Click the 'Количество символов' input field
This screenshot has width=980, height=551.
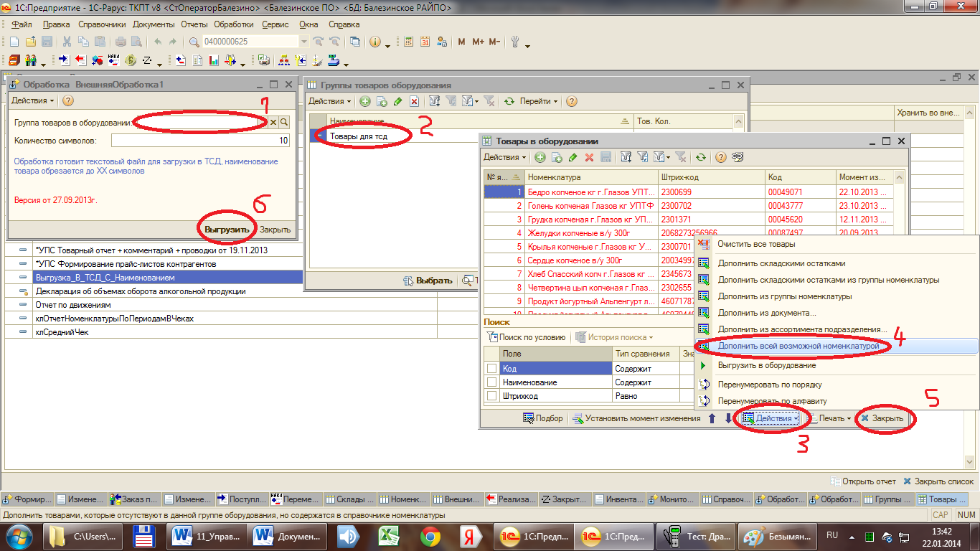coord(201,141)
